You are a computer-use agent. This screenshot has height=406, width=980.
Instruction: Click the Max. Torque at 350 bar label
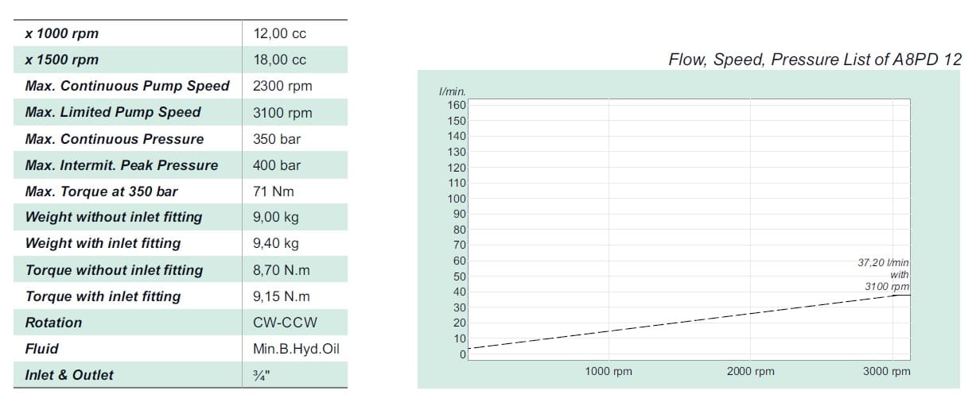(102, 191)
